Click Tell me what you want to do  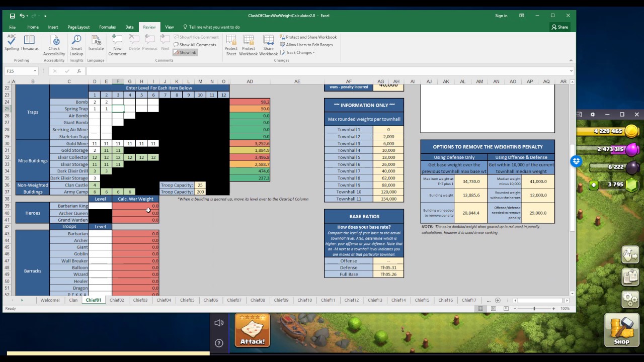(212, 27)
